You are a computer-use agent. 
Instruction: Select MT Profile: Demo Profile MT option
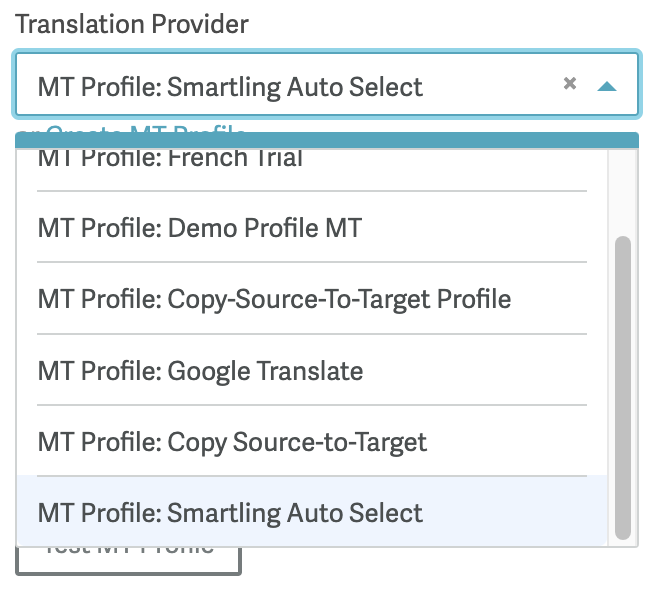312,227
